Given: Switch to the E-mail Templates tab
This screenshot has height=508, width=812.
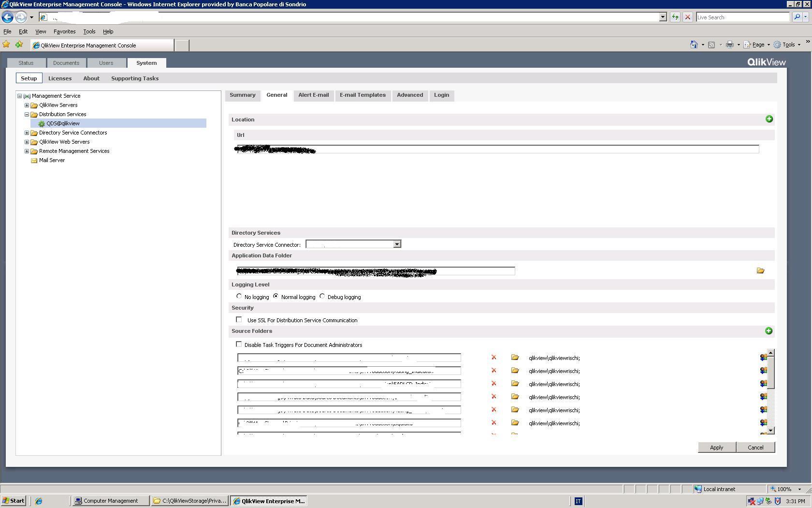Looking at the screenshot, I should coord(362,95).
